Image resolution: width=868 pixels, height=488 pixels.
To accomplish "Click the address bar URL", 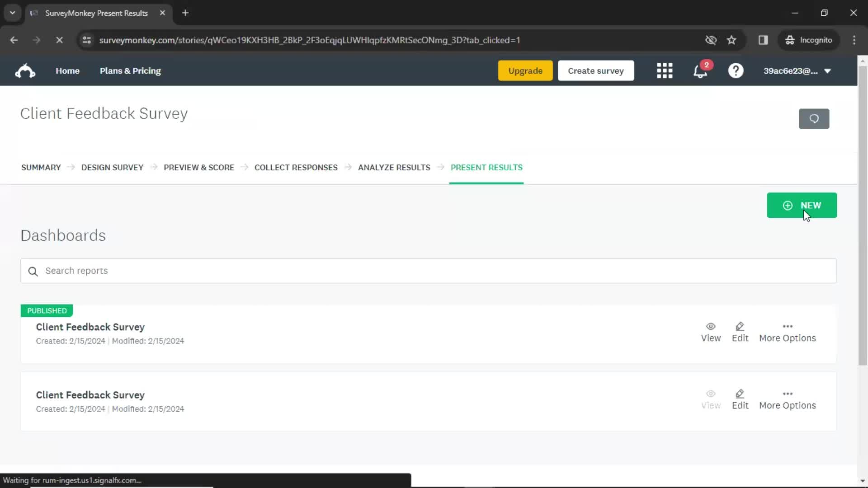I will point(309,40).
